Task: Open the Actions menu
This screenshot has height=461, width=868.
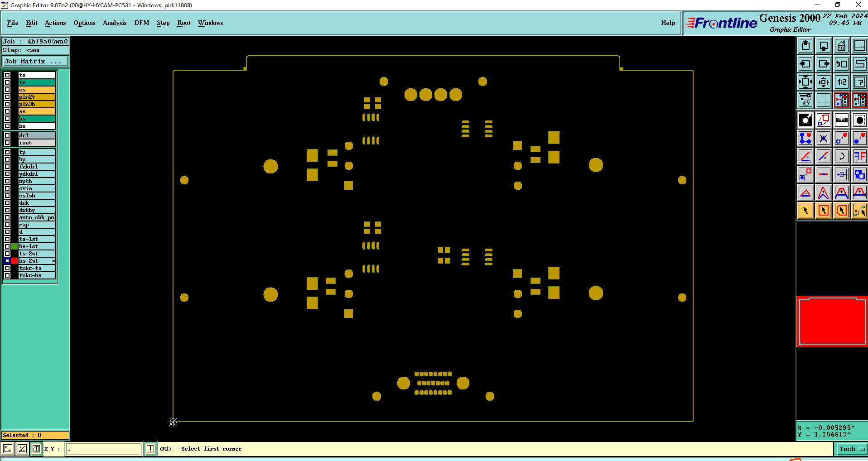Action: 55,23
